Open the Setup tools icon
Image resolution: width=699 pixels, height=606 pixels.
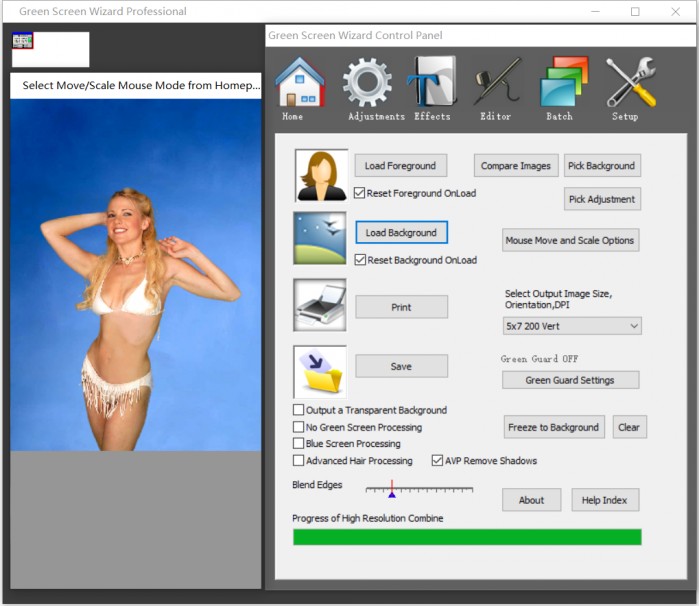point(631,82)
